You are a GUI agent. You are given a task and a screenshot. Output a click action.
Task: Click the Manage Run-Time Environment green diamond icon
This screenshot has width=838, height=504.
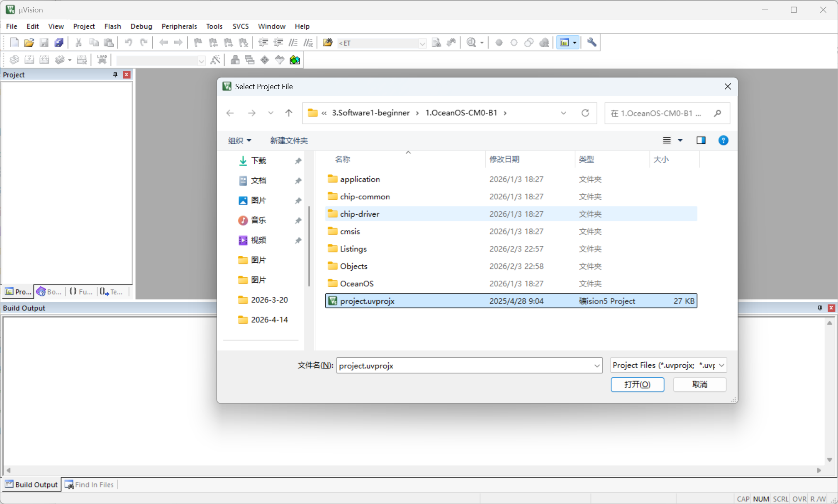point(265,60)
